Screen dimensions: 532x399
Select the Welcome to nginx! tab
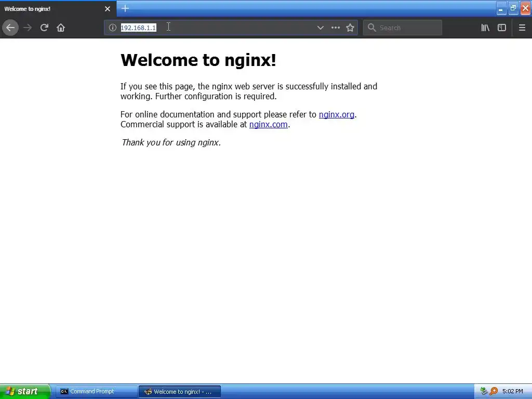click(x=58, y=9)
